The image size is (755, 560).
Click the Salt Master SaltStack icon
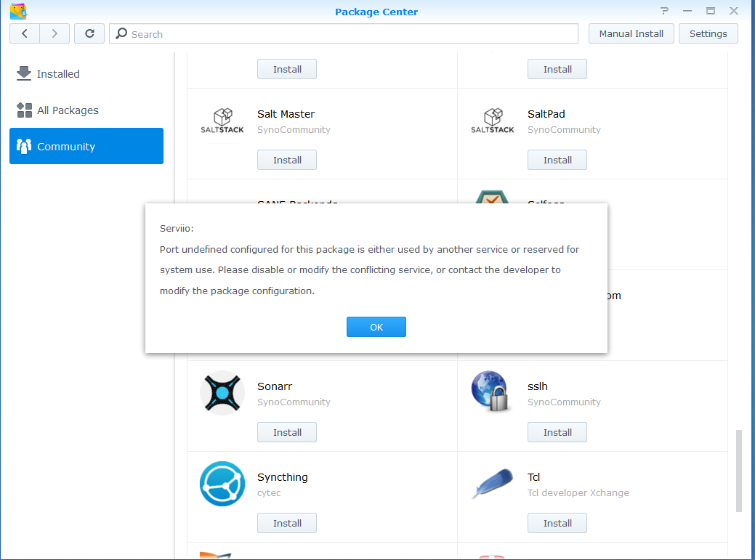click(x=222, y=121)
